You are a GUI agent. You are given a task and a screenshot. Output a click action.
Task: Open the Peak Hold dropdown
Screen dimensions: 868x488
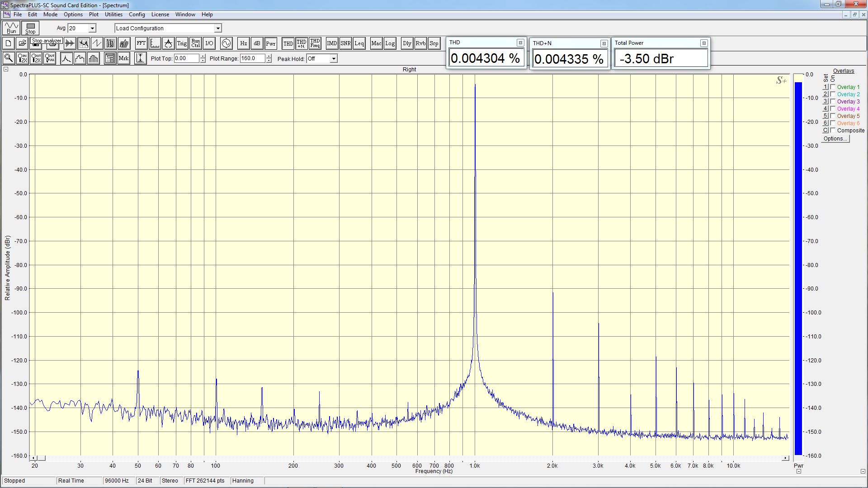point(334,59)
